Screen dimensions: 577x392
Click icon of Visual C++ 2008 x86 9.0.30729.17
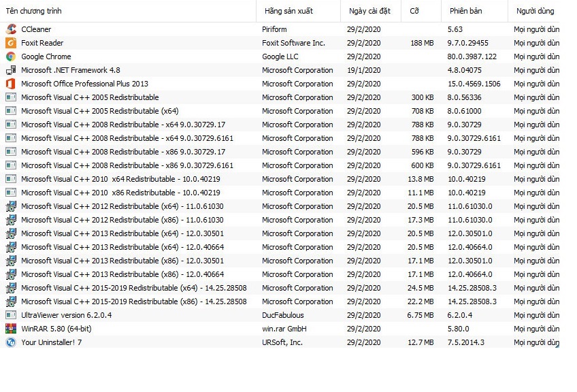[11, 152]
